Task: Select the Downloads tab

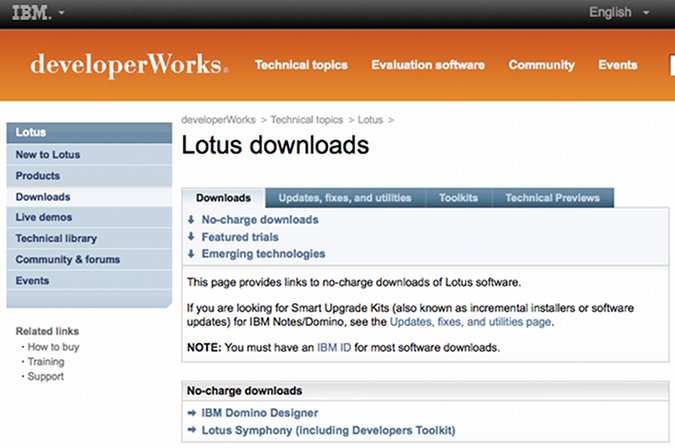Action: point(223,198)
